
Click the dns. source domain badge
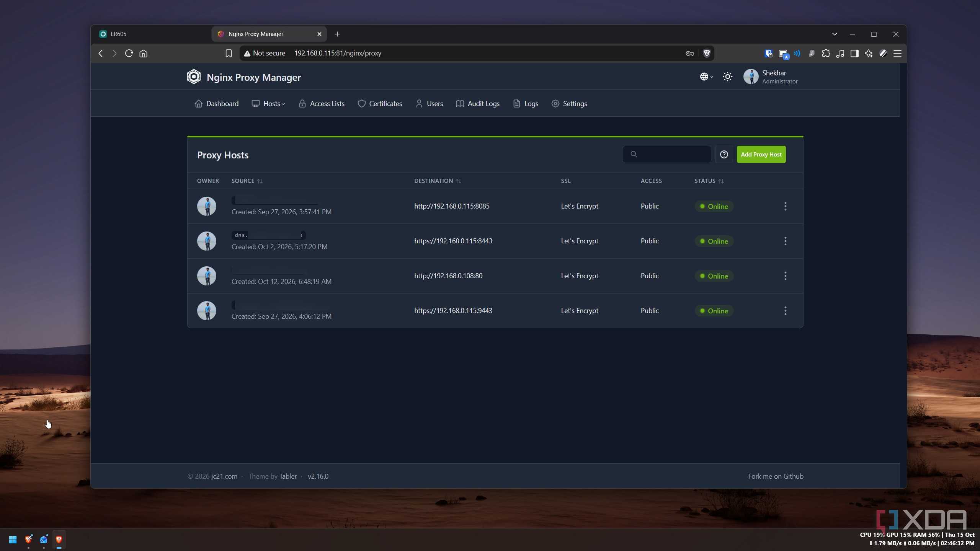point(268,235)
